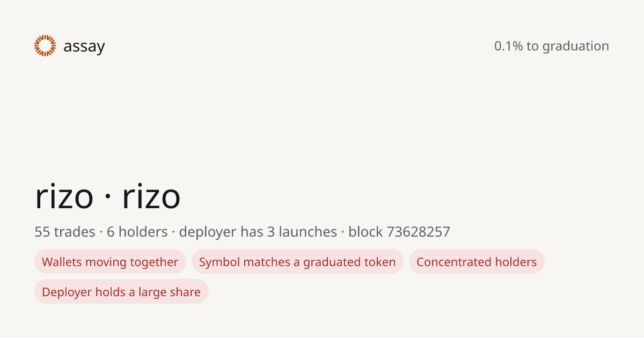Click the dot between trades and holders
Screen dimensions: 644x338
(101, 233)
